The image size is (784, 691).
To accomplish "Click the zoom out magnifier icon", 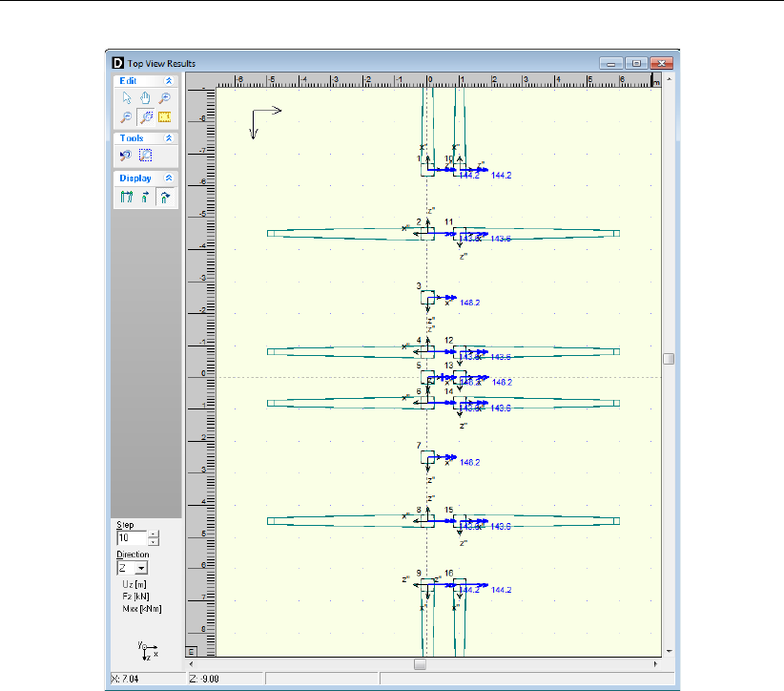I will [x=127, y=117].
